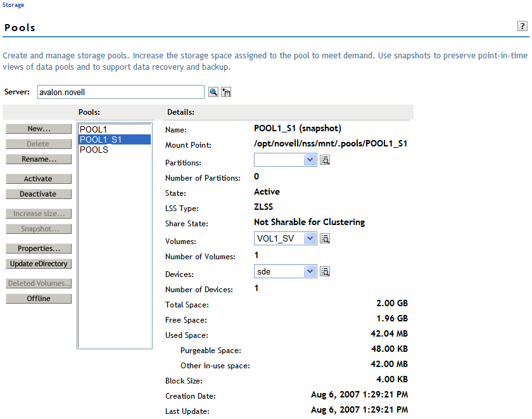View details icon next to Volumes dropdown
This screenshot has width=532, height=419.
[325, 239]
